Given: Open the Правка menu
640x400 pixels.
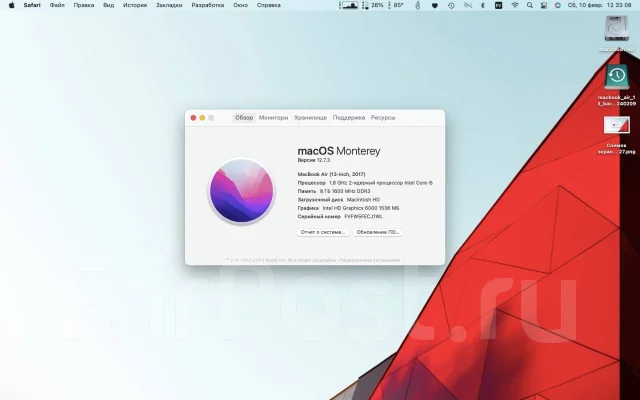Looking at the screenshot, I should click(84, 5).
